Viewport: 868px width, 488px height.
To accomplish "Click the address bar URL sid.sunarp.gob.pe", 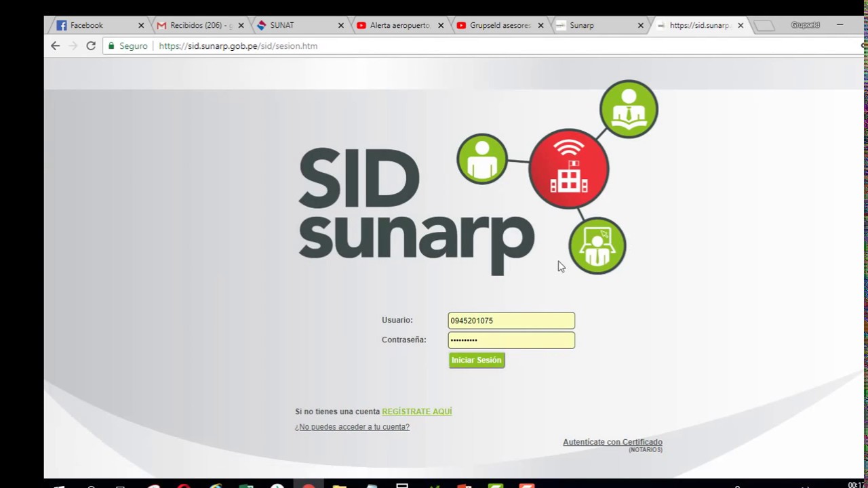I will click(x=238, y=46).
